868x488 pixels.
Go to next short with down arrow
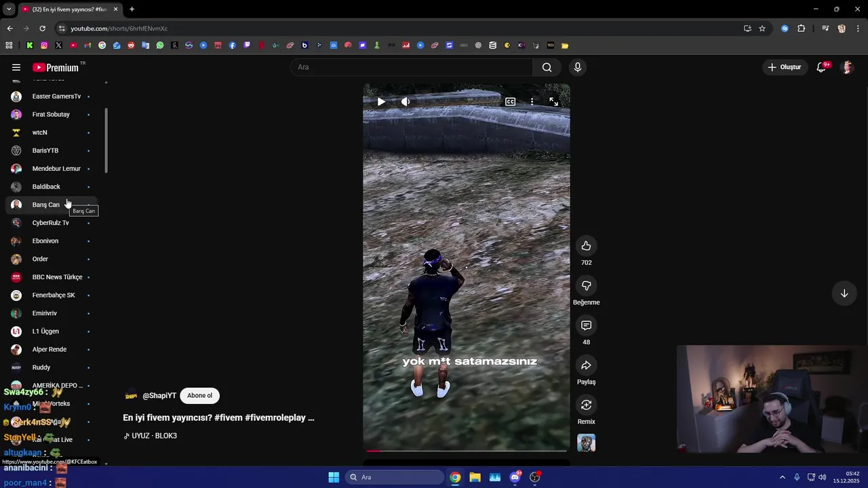[844, 293]
